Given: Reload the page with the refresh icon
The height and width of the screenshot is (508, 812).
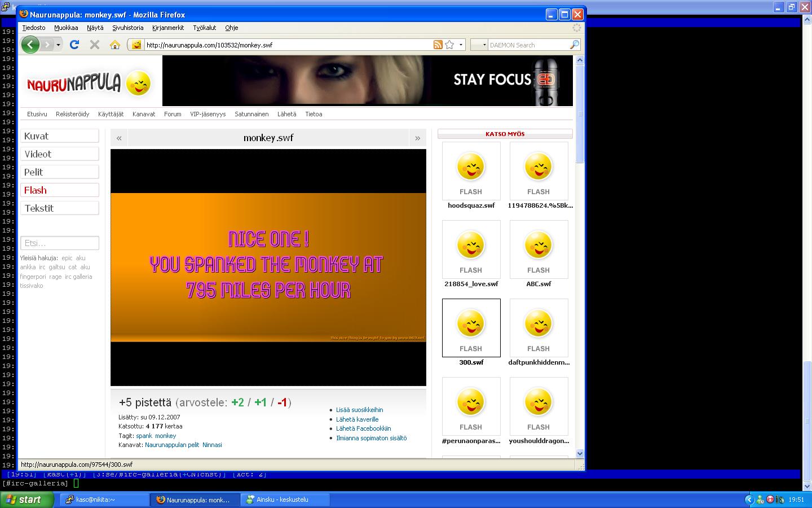Looking at the screenshot, I should (74, 45).
